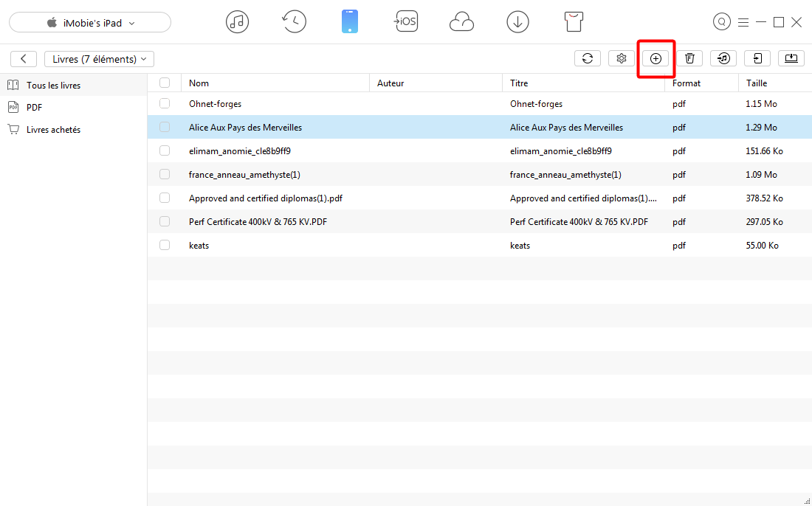Open the move-to-iOS icon
This screenshot has height=506, width=812.
click(405, 22)
